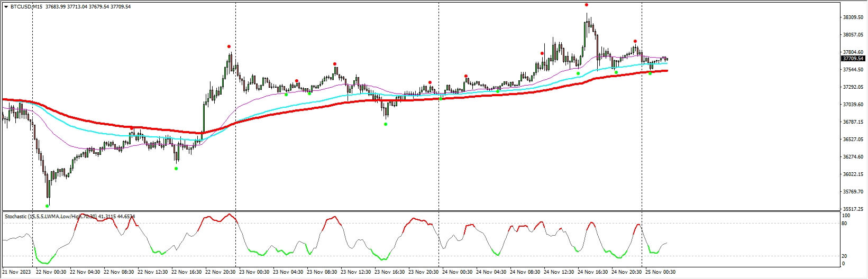Click the 23 Nov 08:30 time label

(322, 273)
